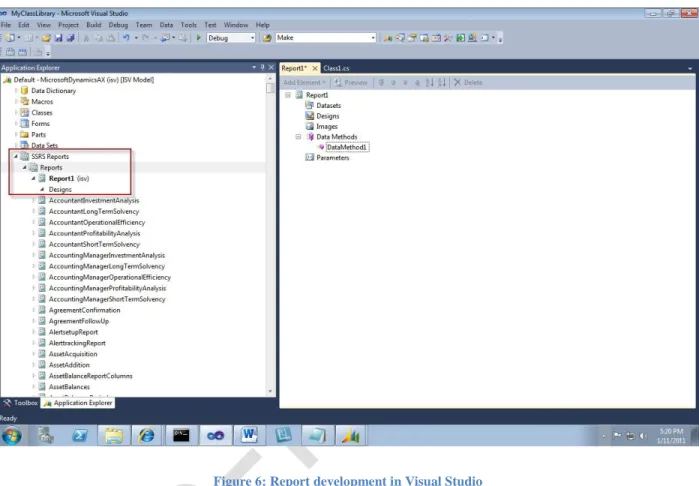
Task: Open the File menu
Action: pyautogui.click(x=6, y=25)
